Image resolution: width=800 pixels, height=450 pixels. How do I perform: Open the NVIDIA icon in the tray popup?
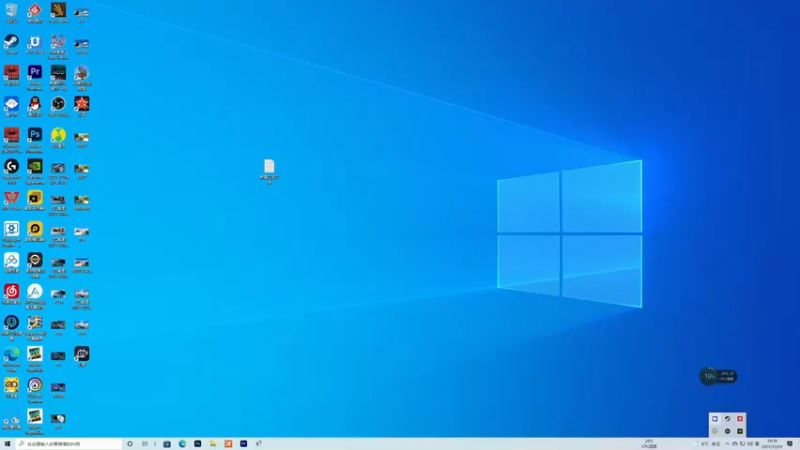click(740, 431)
